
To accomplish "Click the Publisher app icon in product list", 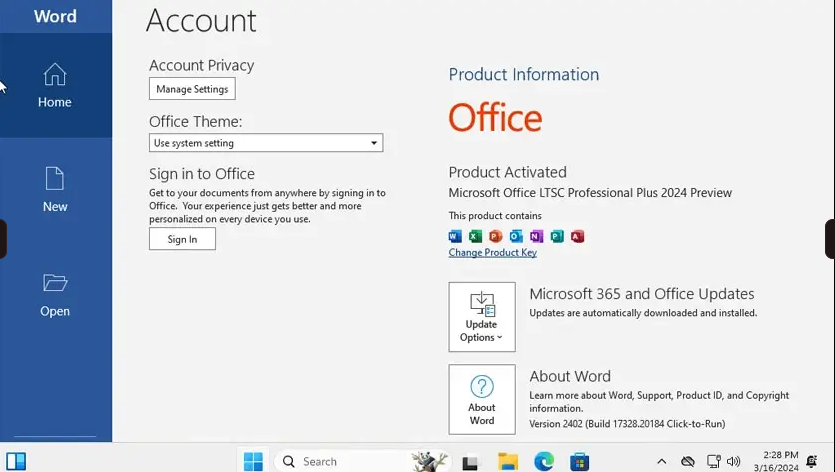I will [557, 236].
